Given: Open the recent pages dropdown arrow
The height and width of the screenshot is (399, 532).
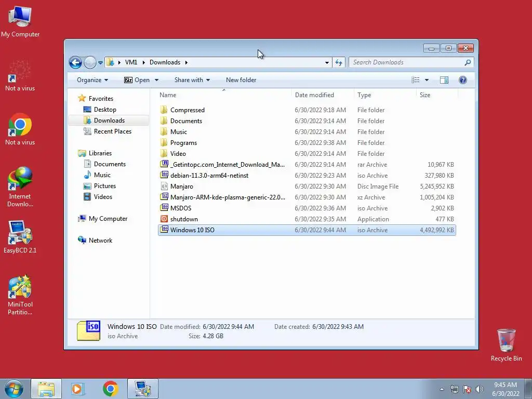Looking at the screenshot, I should [100, 63].
